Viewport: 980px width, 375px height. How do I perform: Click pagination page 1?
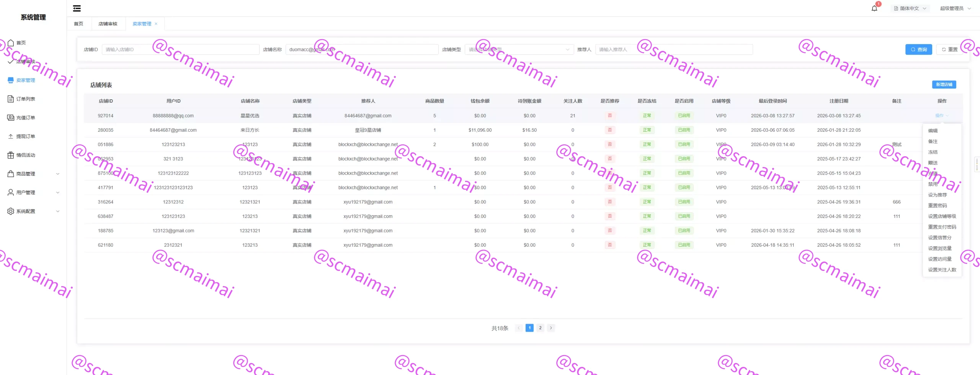click(x=529, y=328)
